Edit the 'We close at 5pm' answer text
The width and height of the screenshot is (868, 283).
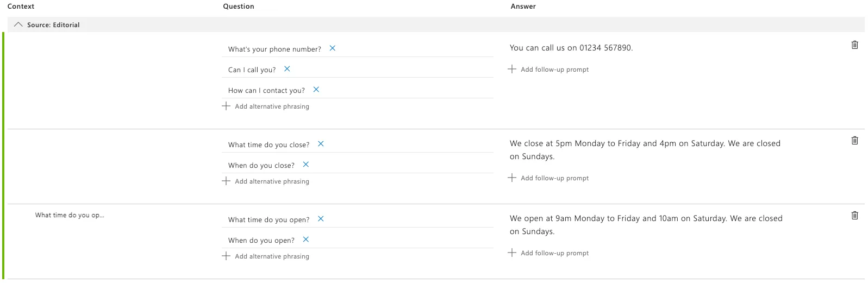pyautogui.click(x=645, y=150)
